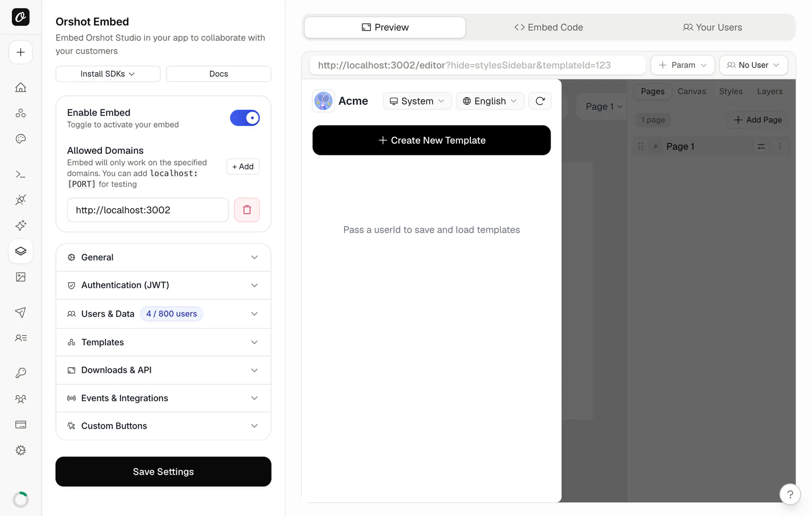This screenshot has height=516, width=812.
Task: Click the localhost:3002 domain input field
Action: [148, 210]
